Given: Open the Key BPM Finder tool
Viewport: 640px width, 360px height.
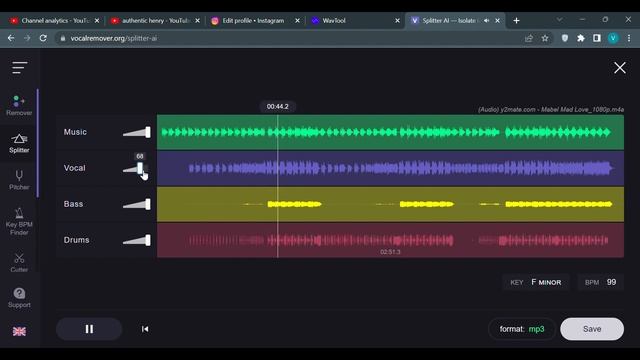Looking at the screenshot, I should click(19, 222).
